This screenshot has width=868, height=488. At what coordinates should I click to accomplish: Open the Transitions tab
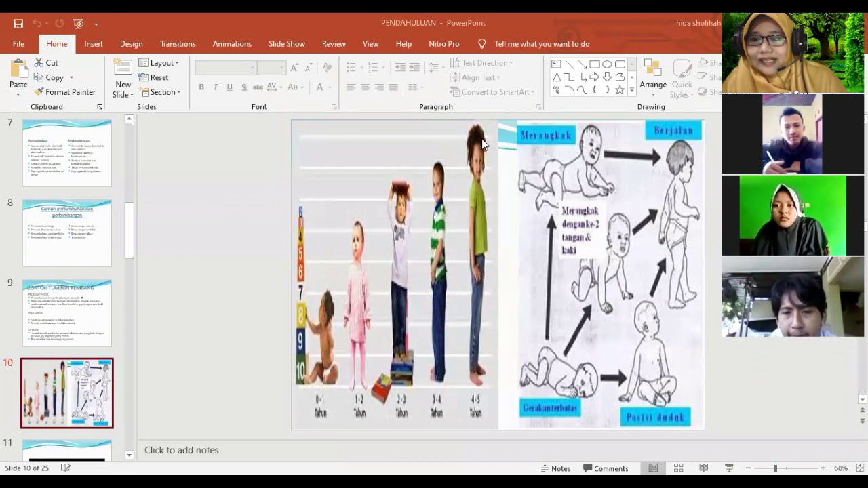(x=178, y=43)
